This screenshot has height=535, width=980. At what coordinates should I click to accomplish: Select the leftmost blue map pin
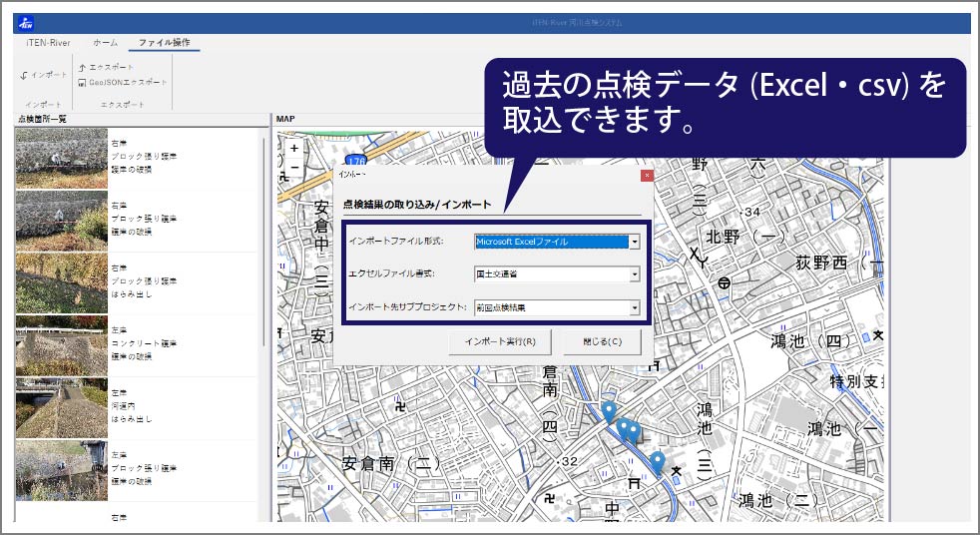(x=609, y=412)
